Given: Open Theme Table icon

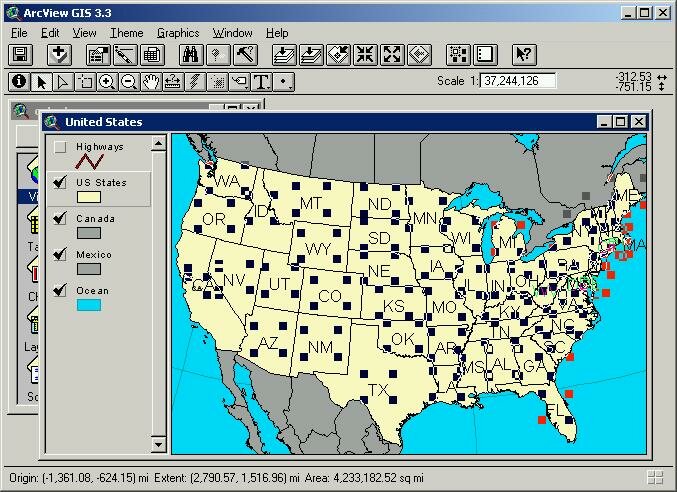Looking at the screenshot, I should [x=152, y=55].
